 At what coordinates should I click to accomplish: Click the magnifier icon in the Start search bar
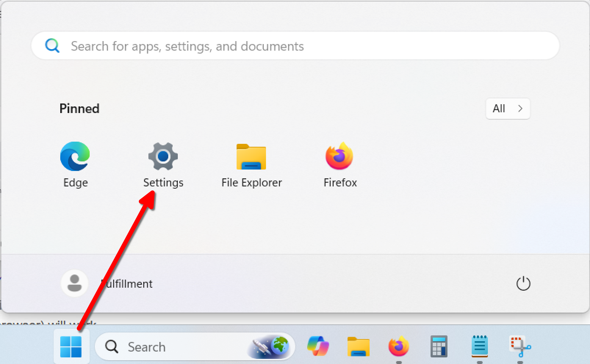coord(52,46)
